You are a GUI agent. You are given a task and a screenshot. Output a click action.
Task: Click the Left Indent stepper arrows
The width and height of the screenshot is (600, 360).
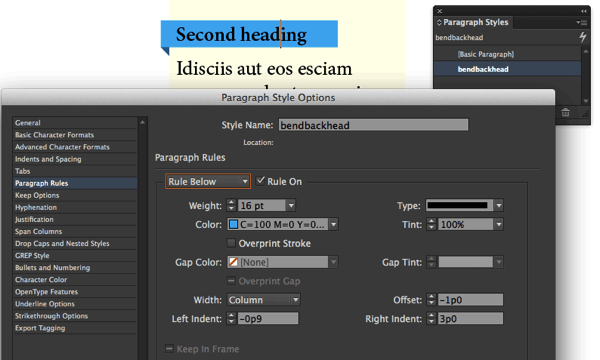[x=231, y=318]
